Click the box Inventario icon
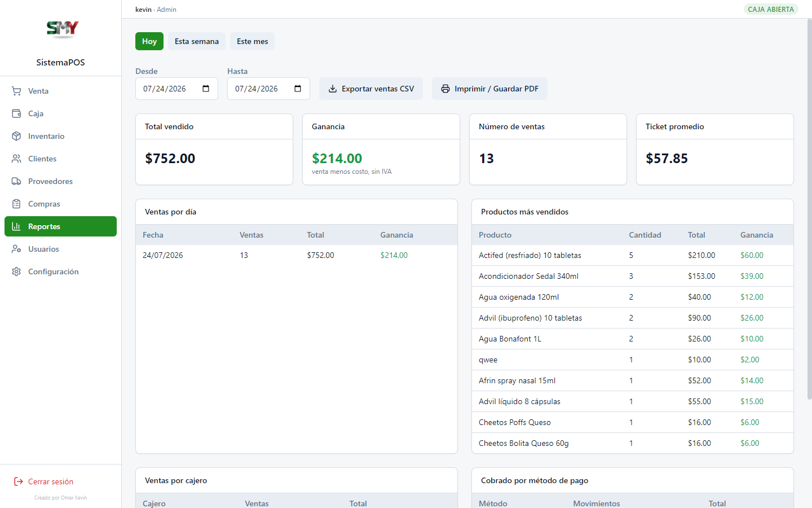The image size is (812, 508). [x=16, y=136]
